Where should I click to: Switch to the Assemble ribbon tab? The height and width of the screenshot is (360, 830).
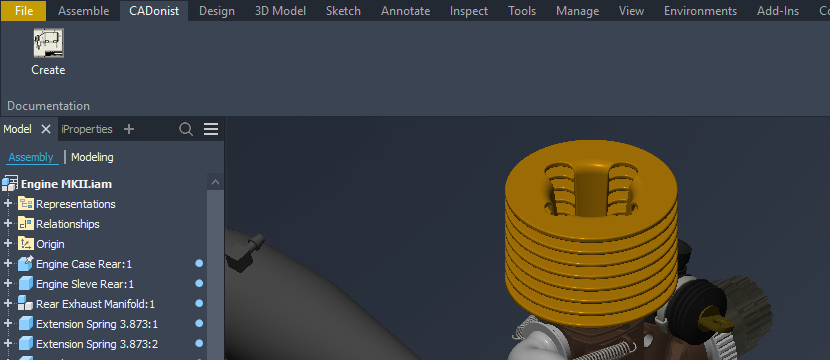tap(84, 11)
